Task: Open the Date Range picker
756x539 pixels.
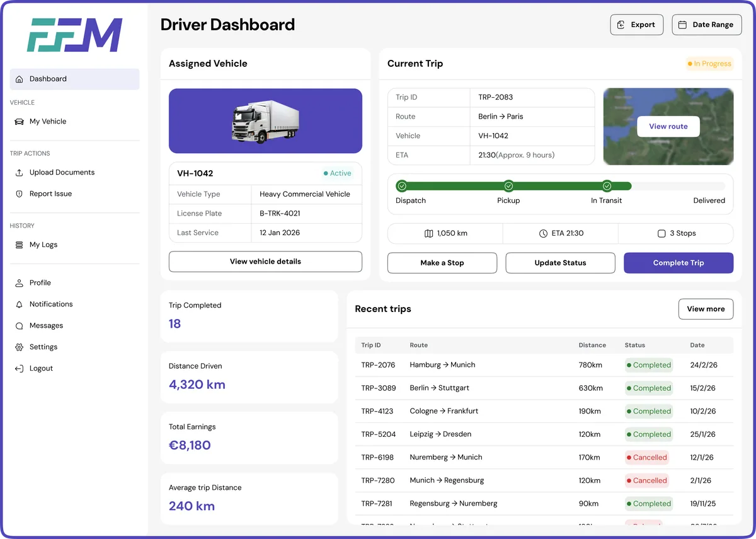Action: click(706, 25)
